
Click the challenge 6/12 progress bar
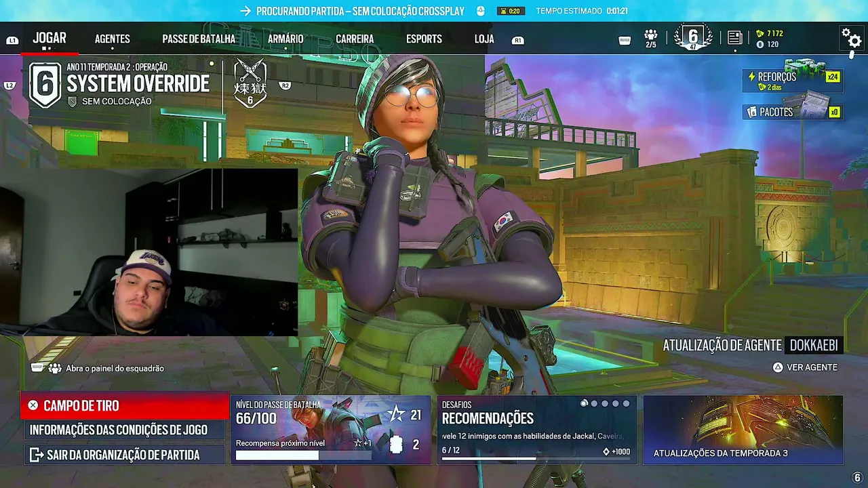point(536,459)
